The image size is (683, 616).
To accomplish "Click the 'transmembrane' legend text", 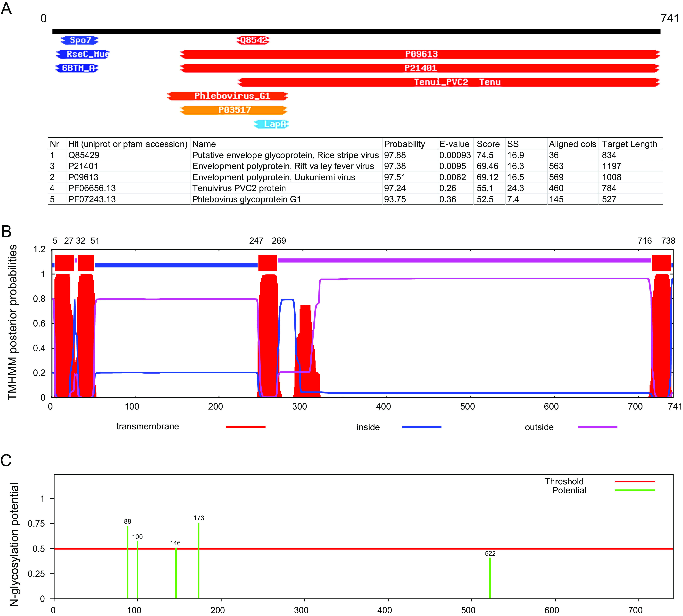I will [x=148, y=427].
